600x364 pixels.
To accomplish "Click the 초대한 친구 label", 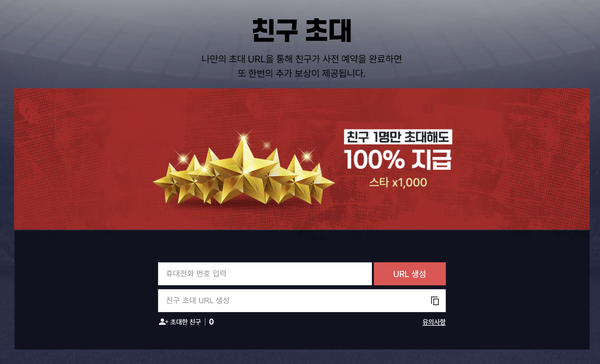I will pyautogui.click(x=186, y=322).
